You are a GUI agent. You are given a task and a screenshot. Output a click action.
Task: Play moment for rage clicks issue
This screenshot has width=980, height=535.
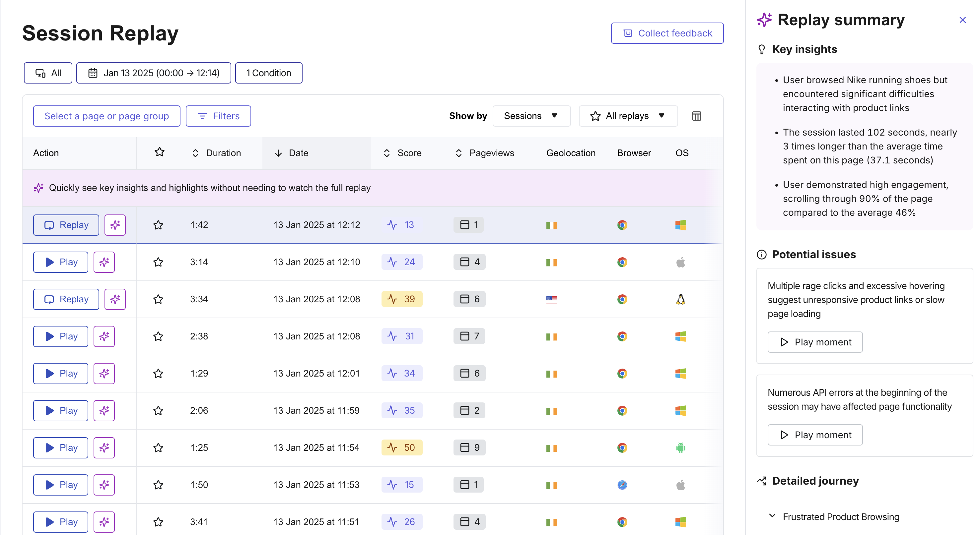click(815, 342)
